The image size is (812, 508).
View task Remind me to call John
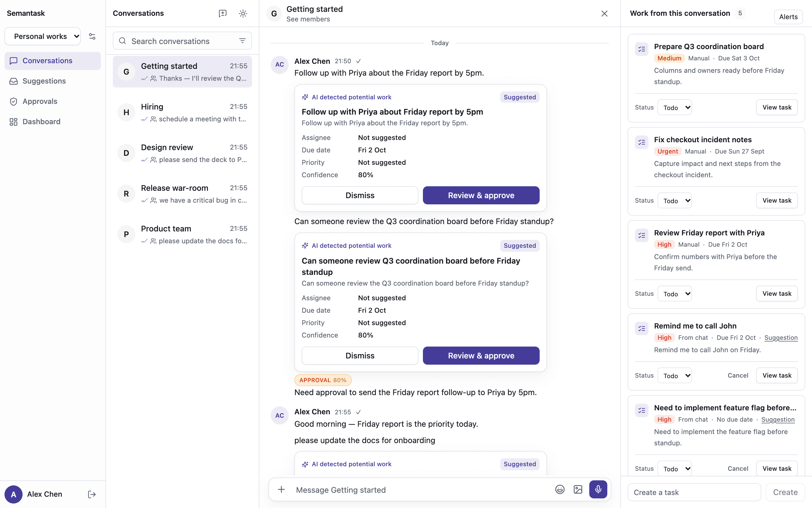coord(777,376)
